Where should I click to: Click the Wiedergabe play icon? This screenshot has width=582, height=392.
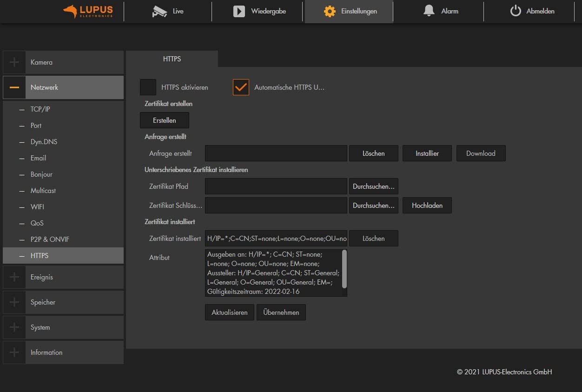click(x=239, y=11)
